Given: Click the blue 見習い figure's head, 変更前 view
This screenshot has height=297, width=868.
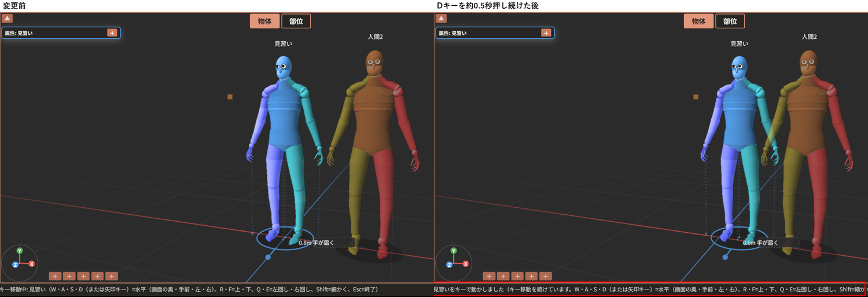Looking at the screenshot, I should click(284, 68).
